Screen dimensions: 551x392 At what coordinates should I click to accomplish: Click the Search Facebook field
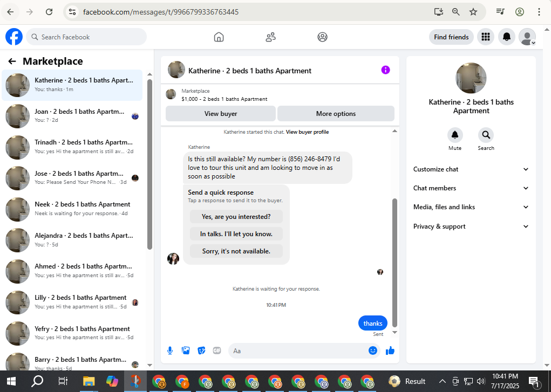[x=86, y=37]
